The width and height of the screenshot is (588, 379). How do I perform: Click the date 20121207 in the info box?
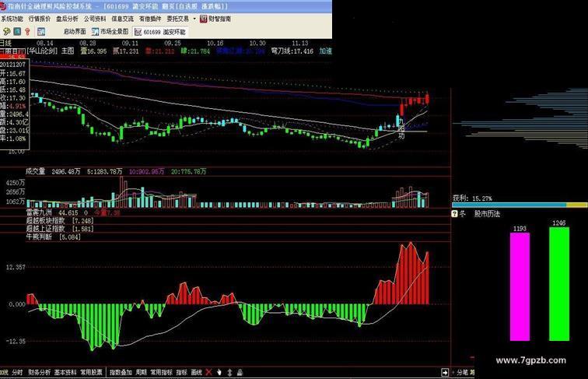pyautogui.click(x=13, y=65)
